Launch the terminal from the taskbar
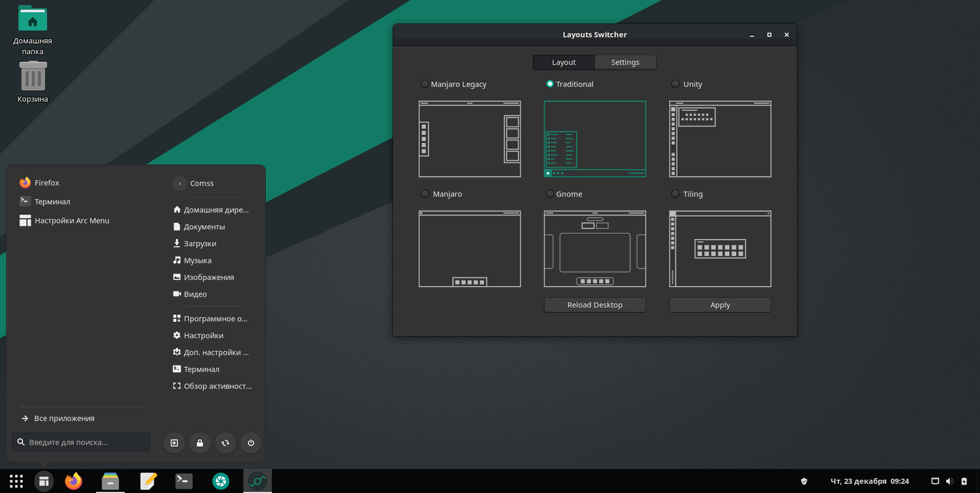This screenshot has width=980, height=493. (x=184, y=481)
